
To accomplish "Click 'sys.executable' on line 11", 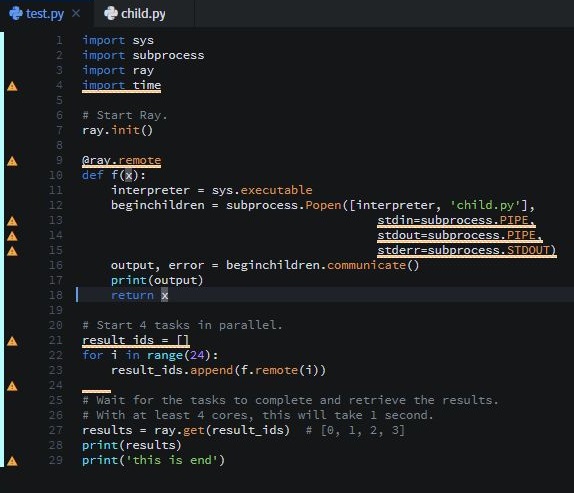I will coord(262,190).
